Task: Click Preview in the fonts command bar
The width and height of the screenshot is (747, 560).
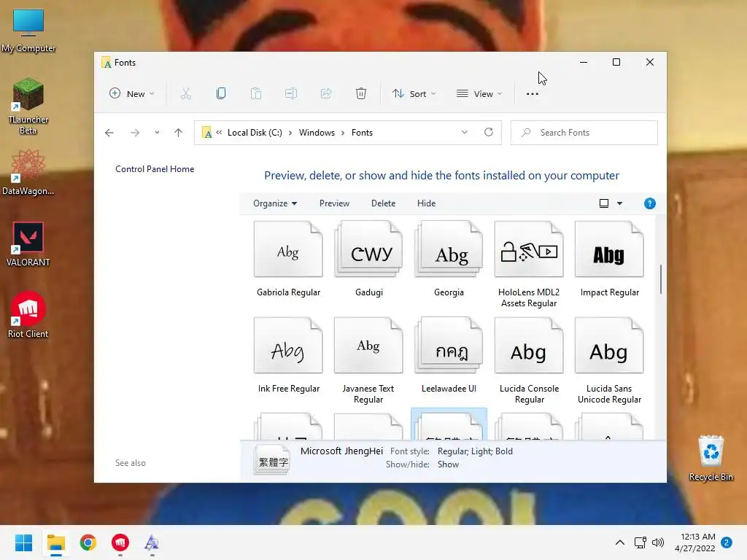Action: tap(334, 203)
